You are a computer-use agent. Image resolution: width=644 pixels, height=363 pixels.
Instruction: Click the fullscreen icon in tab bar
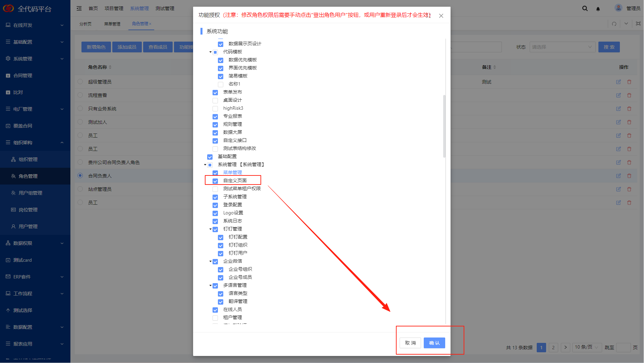click(x=638, y=23)
